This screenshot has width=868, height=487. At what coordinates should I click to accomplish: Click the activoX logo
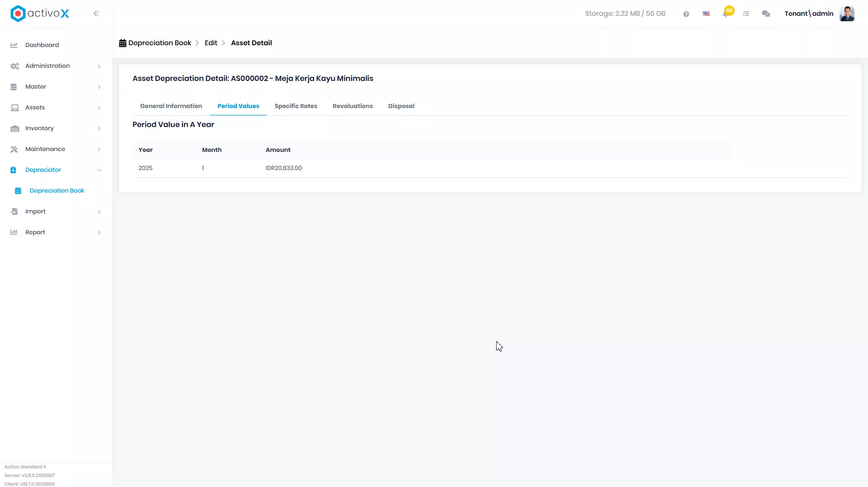click(40, 14)
